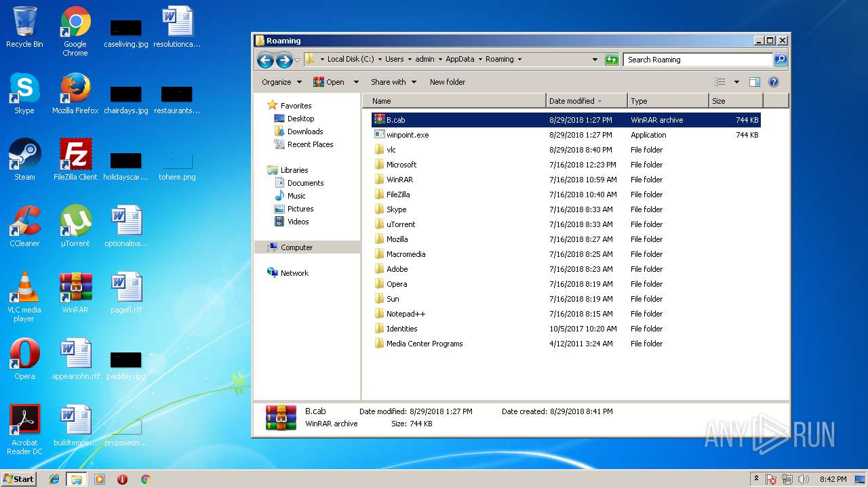Sort by the Name column header
868x488 pixels.
(454, 101)
